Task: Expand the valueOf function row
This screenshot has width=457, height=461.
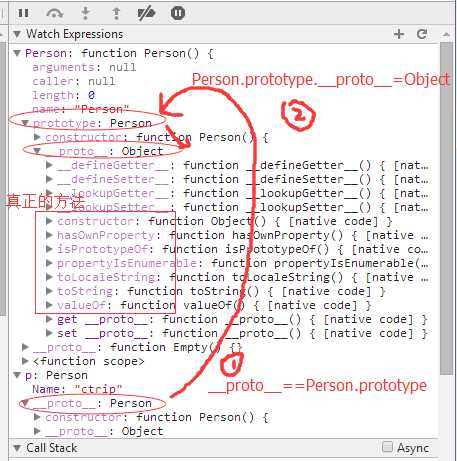Action: coord(49,305)
